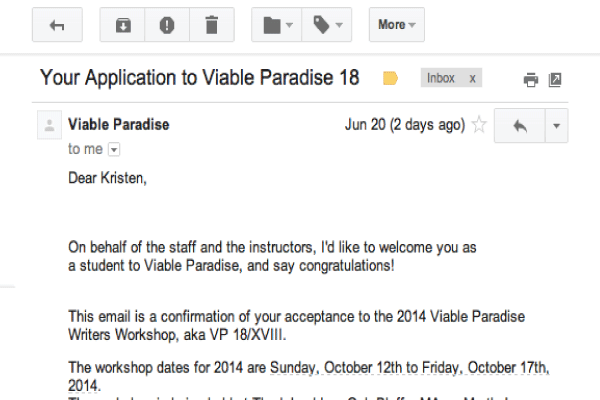This screenshot has height=400, width=600.
Task: Click the Jun 20 date stamp
Action: tap(404, 125)
